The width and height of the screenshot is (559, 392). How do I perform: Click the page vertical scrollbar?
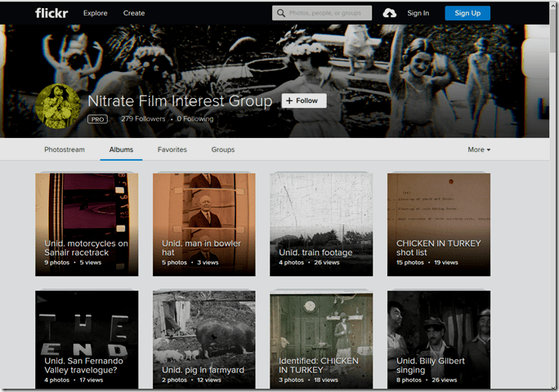click(553, 196)
